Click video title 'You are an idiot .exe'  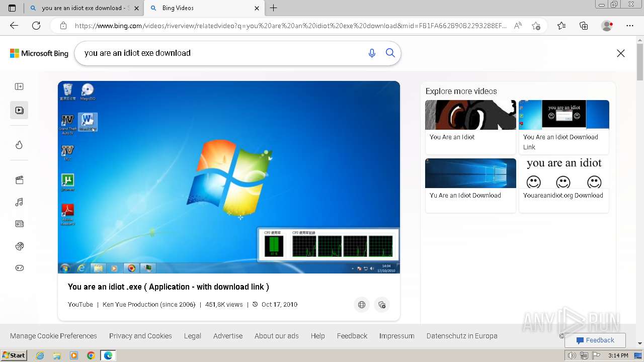click(x=169, y=287)
